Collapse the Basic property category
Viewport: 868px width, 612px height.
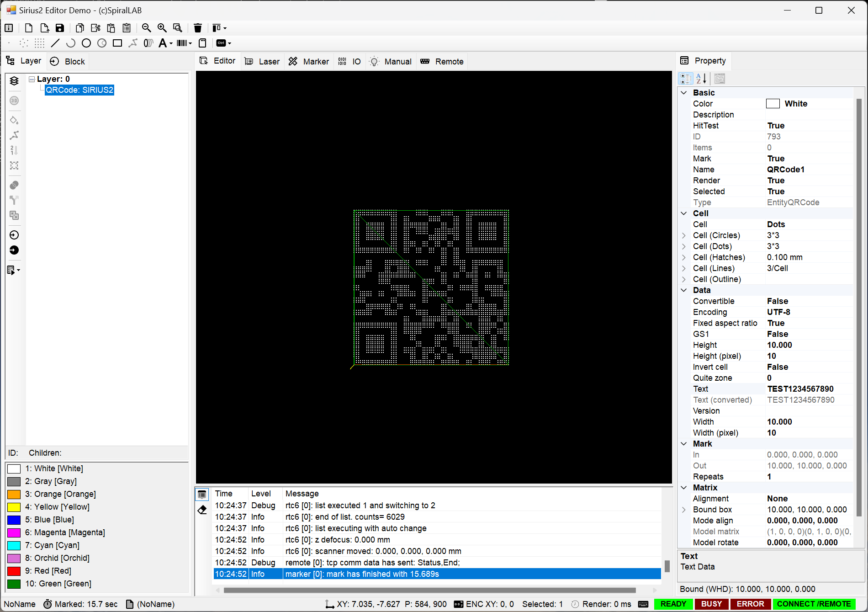pos(684,93)
